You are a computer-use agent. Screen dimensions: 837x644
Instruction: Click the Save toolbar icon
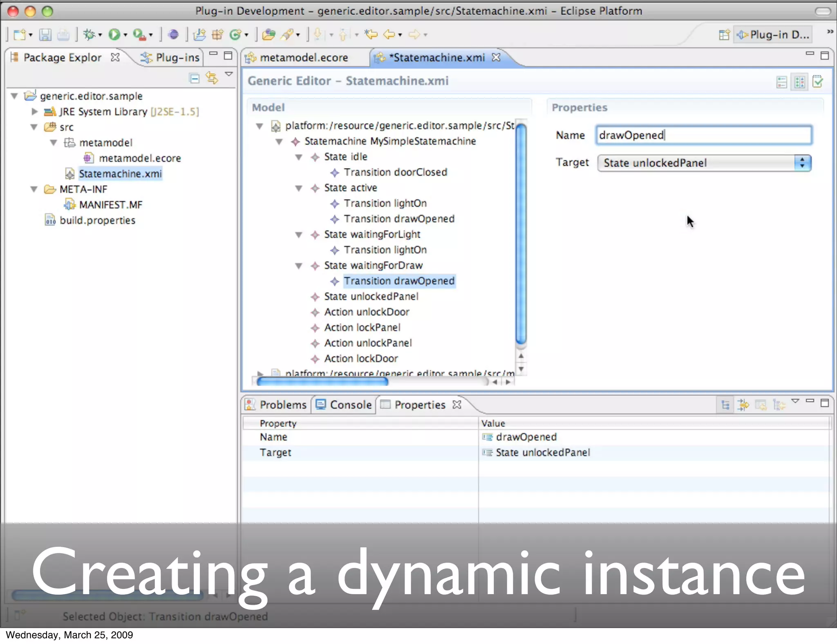click(45, 35)
